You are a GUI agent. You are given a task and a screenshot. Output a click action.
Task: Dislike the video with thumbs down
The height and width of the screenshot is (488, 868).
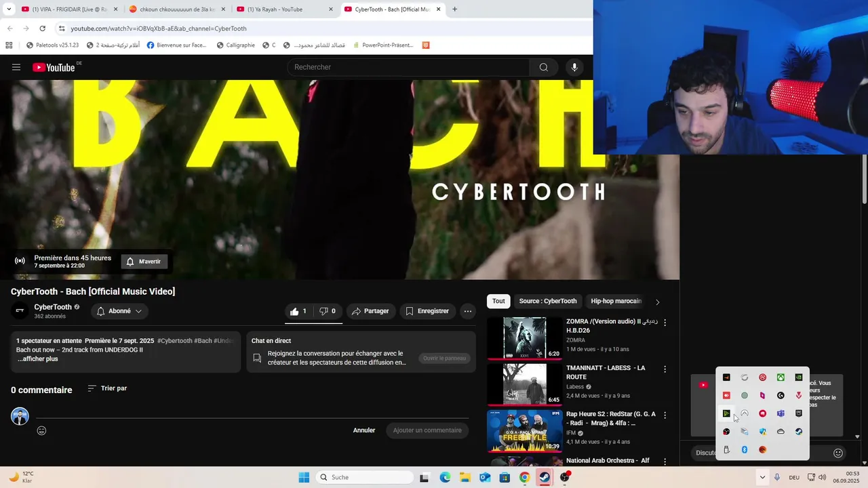click(328, 311)
